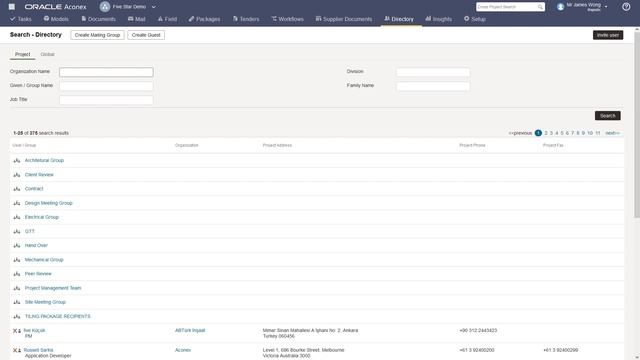The image size is (640, 360).
Task: Click the Job Title field
Action: 106,100
